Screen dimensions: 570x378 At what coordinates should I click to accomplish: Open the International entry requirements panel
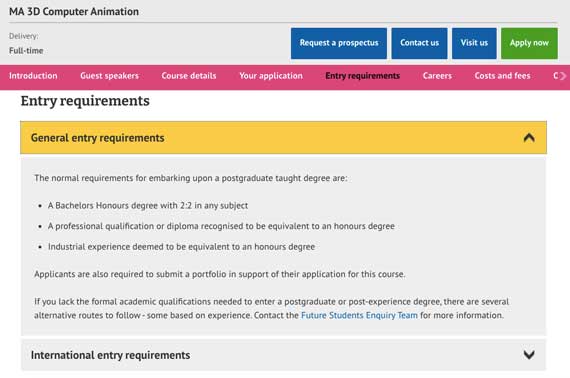[x=284, y=355]
